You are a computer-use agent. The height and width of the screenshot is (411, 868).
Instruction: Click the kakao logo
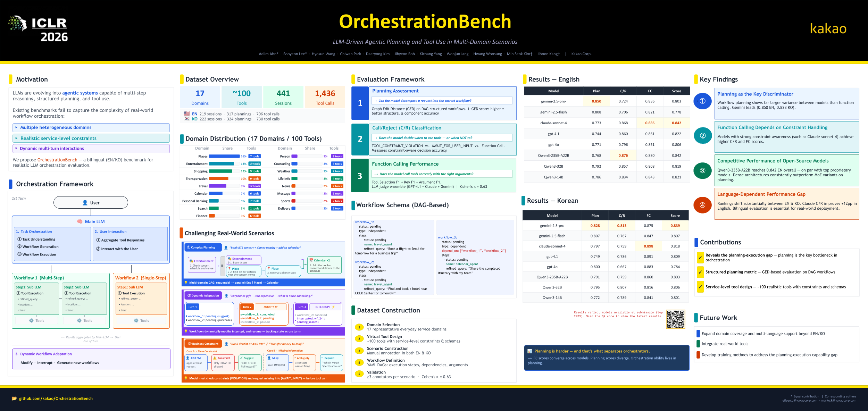tap(828, 28)
